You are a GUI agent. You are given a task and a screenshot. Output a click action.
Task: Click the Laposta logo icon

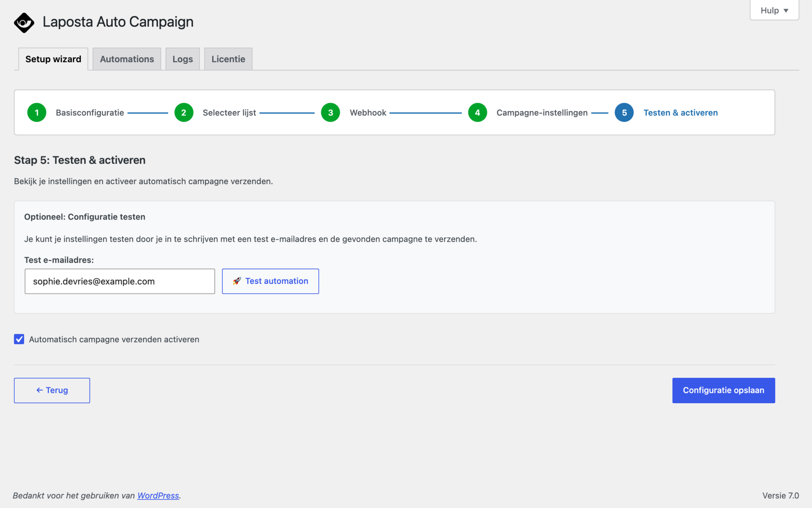pos(24,23)
